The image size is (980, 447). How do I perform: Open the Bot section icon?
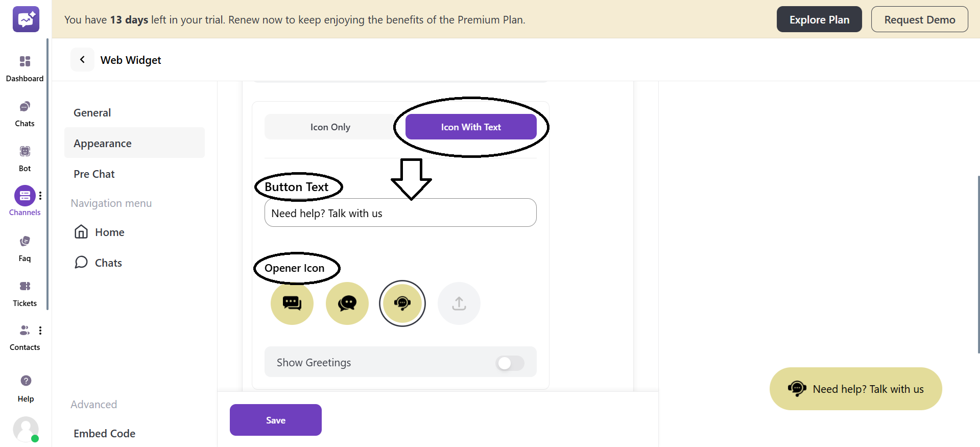(25, 152)
